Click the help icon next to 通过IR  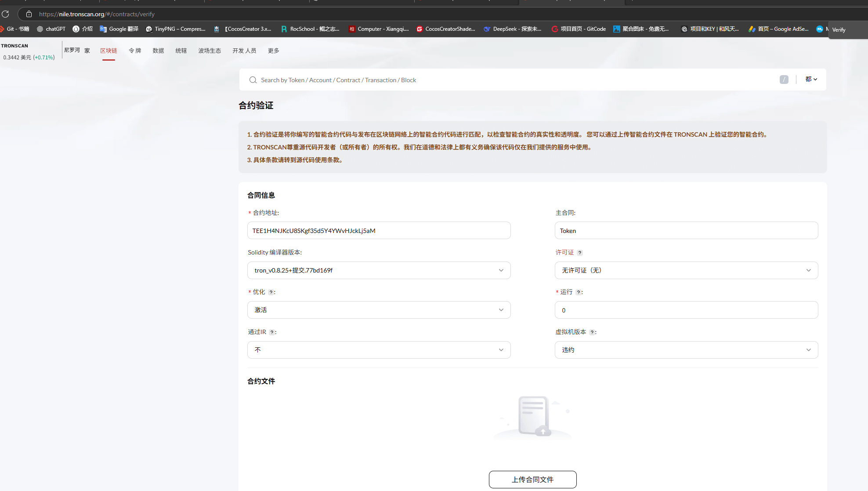(x=272, y=332)
